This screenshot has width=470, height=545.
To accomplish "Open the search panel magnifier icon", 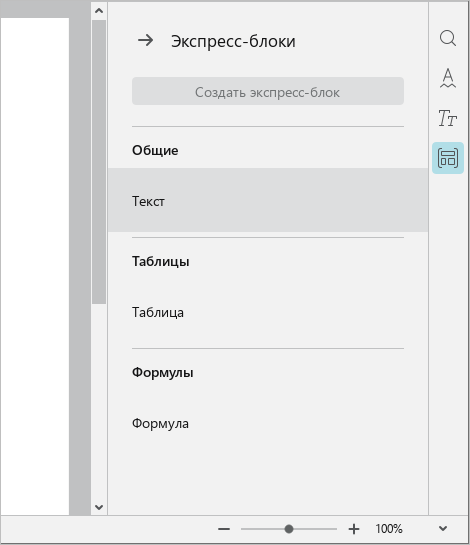I will 448,38.
